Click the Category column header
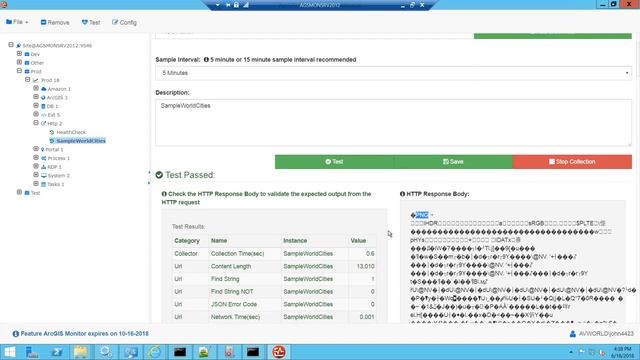 click(187, 240)
